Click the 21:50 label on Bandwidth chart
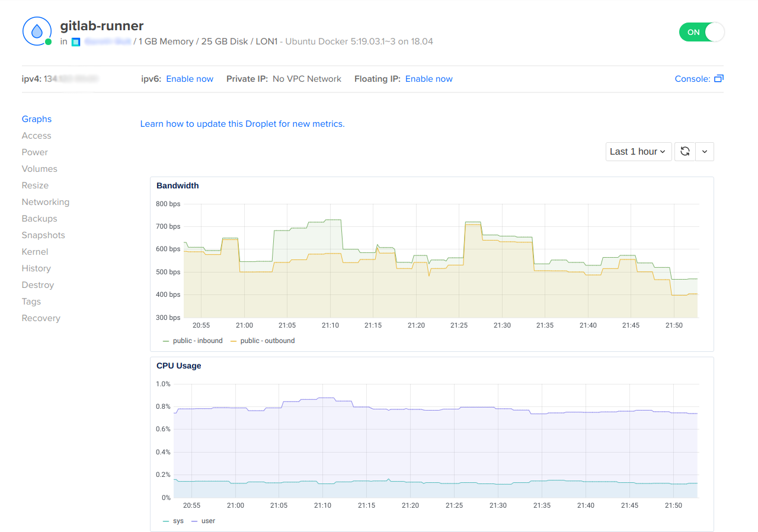The height and width of the screenshot is (532, 758). click(x=674, y=325)
